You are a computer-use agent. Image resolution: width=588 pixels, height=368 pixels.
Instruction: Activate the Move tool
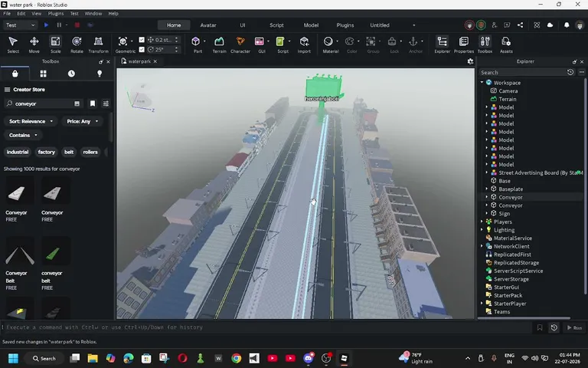34,44
